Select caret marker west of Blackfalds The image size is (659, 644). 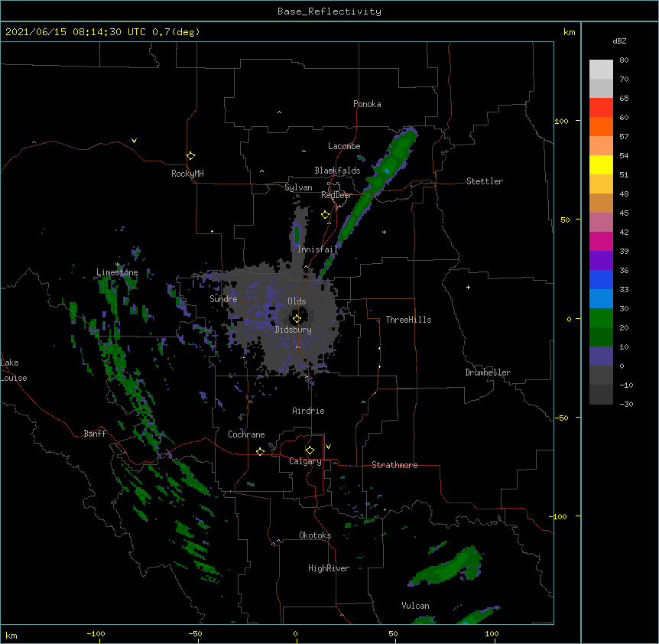[x=261, y=171]
